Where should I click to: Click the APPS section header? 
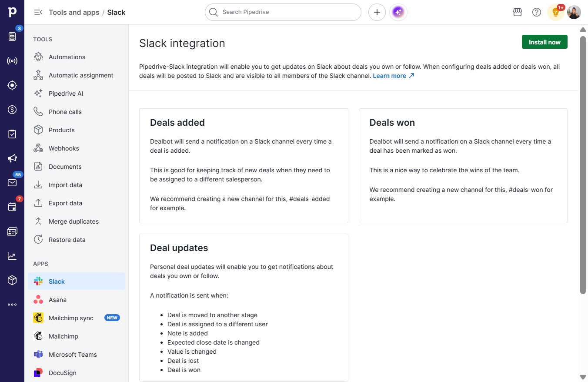point(40,264)
